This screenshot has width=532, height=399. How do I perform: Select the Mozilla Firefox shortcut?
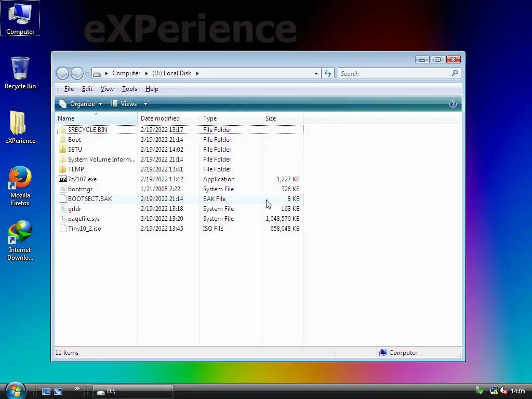(x=20, y=186)
